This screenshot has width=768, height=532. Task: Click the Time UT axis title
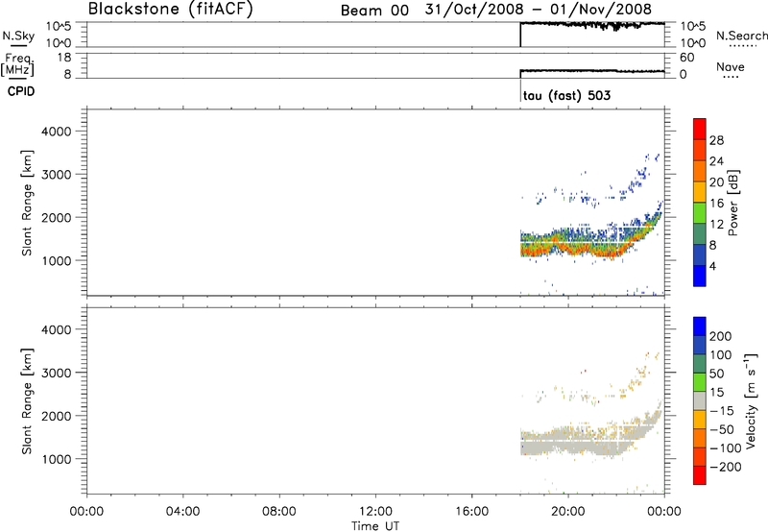(x=375, y=526)
